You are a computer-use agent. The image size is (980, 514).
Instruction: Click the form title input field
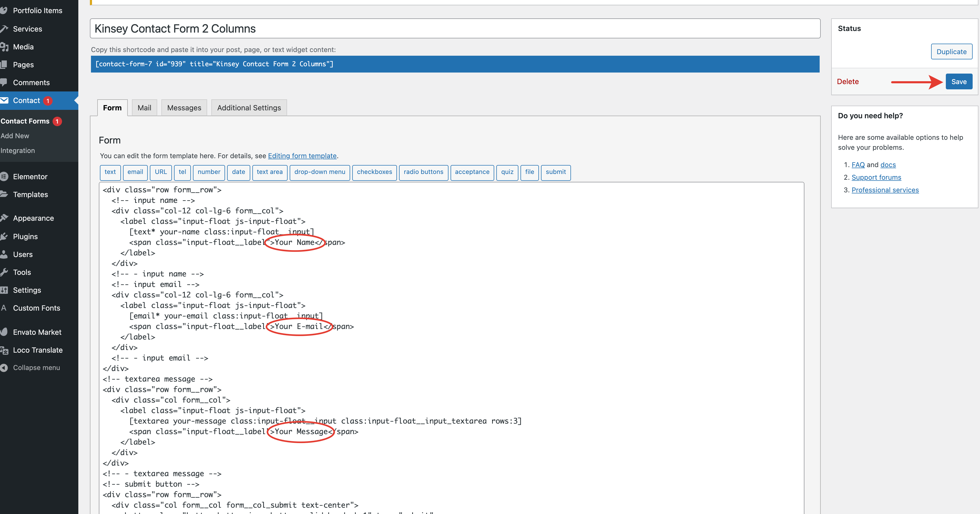click(x=455, y=29)
